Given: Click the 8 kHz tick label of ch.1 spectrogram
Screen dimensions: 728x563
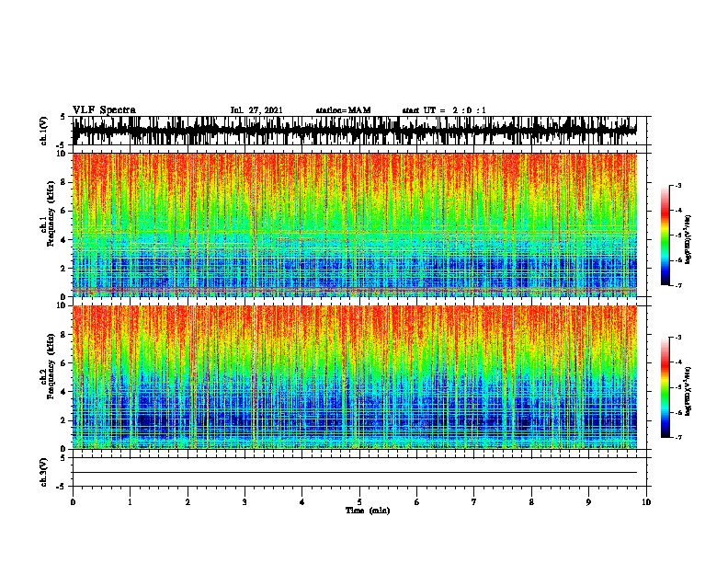Looking at the screenshot, I should (x=64, y=182).
